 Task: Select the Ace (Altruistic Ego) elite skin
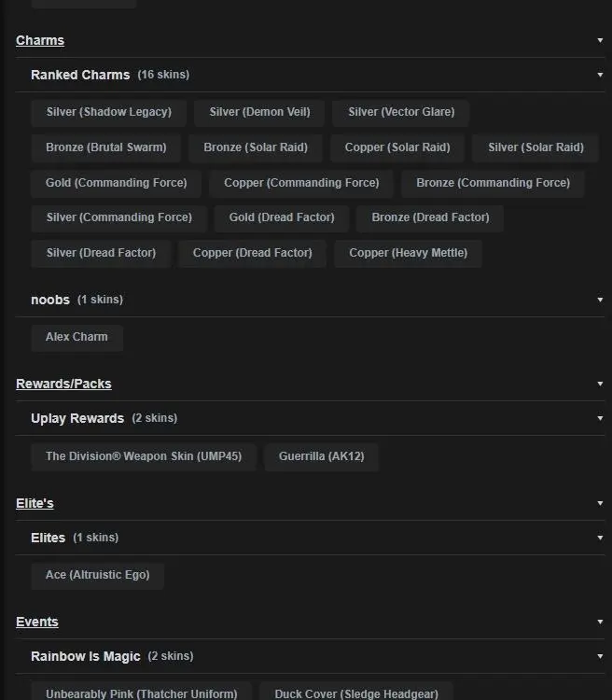(x=97, y=575)
